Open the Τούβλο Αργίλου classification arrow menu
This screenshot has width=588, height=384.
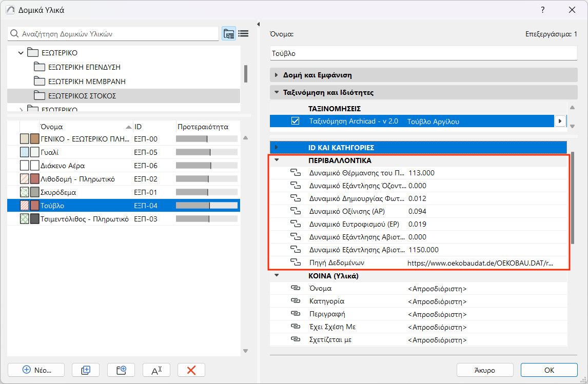560,122
